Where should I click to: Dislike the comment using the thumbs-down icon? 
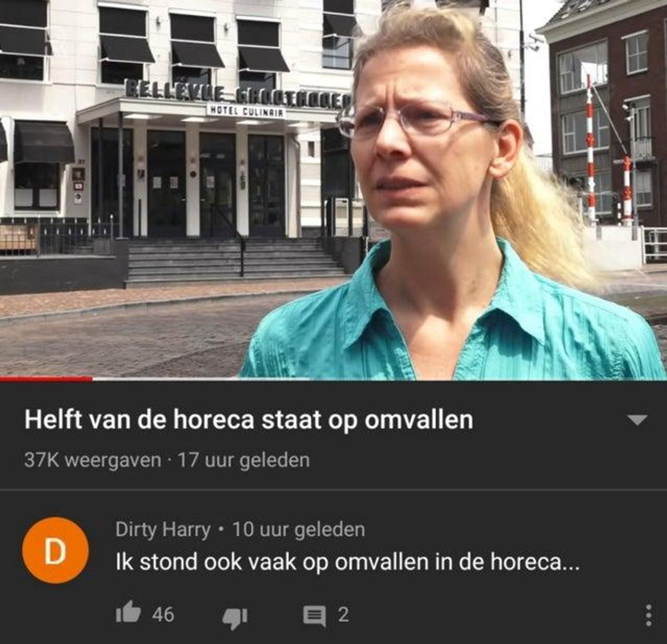click(235, 617)
